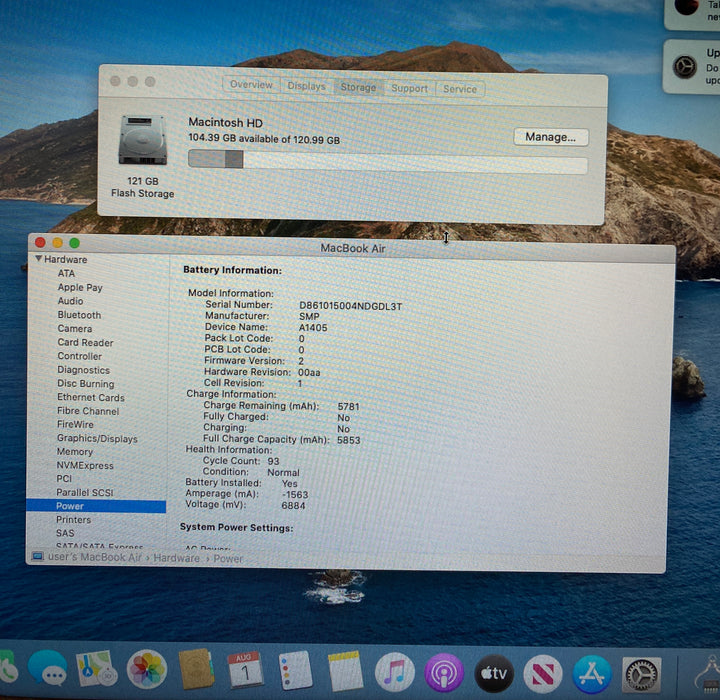Click Charge Remaining value 5781
The width and height of the screenshot is (720, 700).
coord(349,406)
